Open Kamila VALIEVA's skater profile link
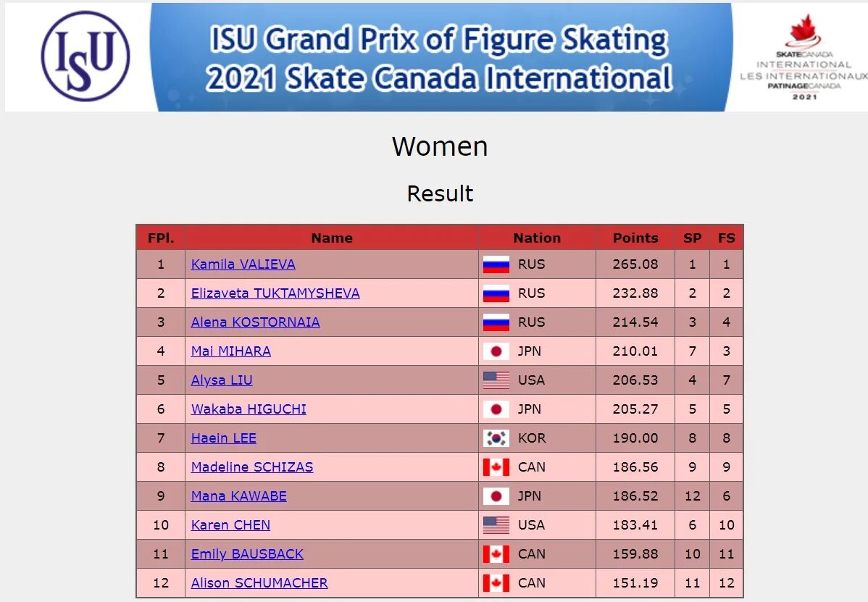 coord(243,264)
